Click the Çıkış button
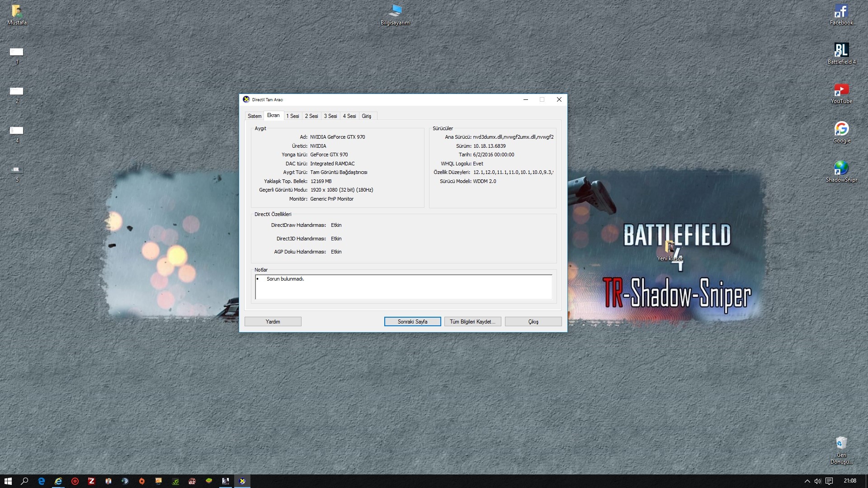Image resolution: width=868 pixels, height=488 pixels. (533, 322)
